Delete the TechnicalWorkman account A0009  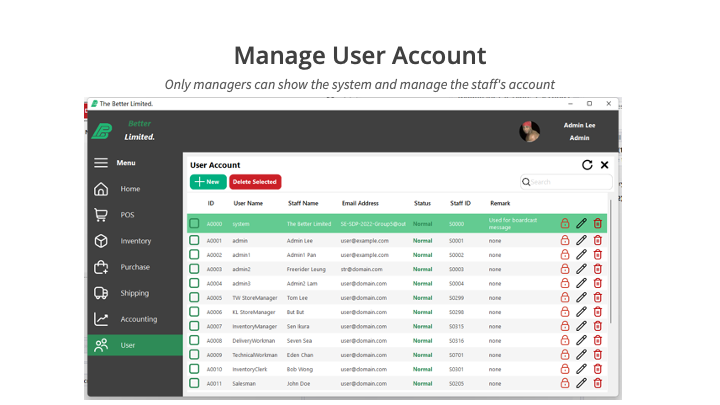click(x=597, y=354)
